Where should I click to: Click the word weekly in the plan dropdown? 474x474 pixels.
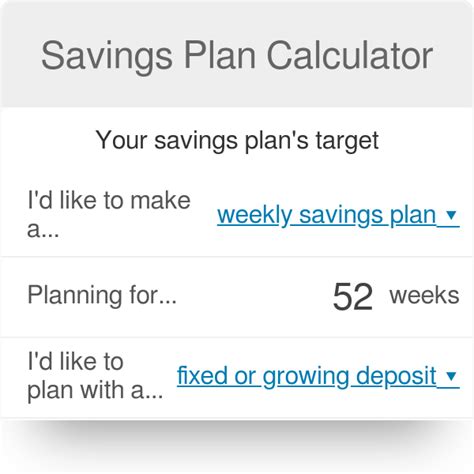click(255, 216)
